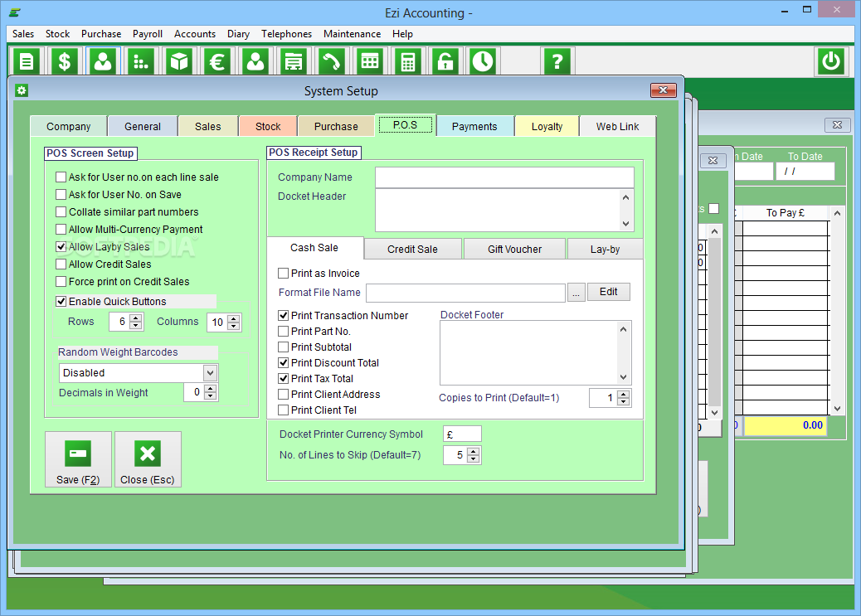Uncheck Print Tax Total
Viewport: 861px width, 616px height.
click(x=284, y=379)
